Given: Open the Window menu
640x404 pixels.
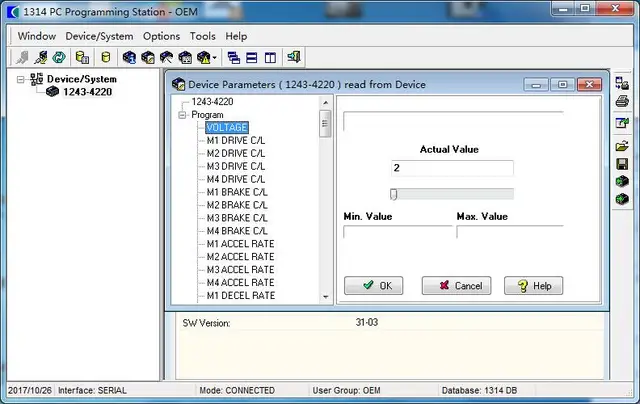Looking at the screenshot, I should [37, 36].
